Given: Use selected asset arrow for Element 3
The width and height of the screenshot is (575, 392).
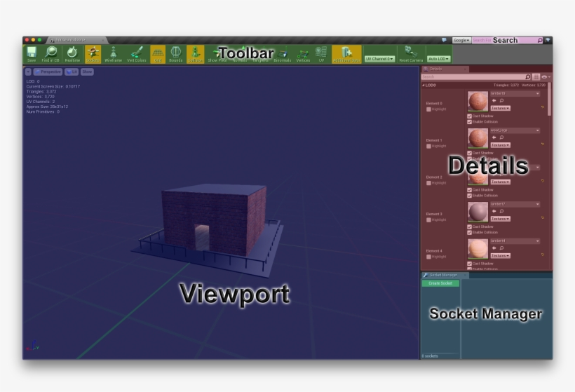Looking at the screenshot, I should [494, 211].
